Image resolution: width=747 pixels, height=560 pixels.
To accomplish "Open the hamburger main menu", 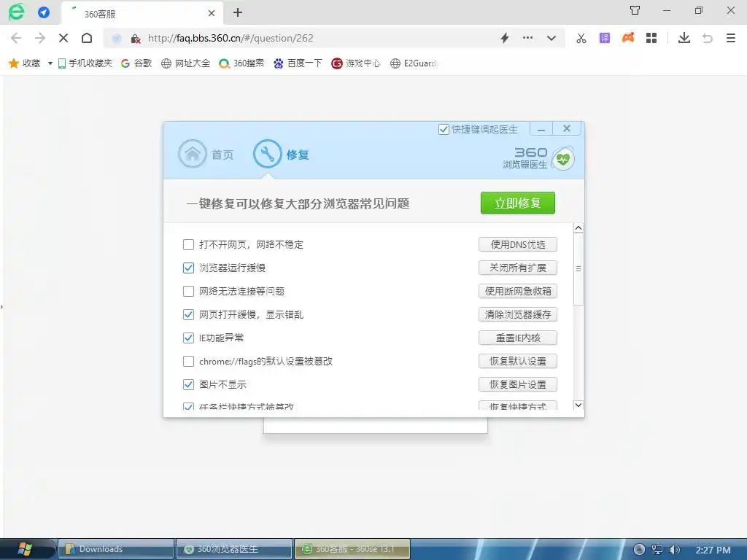I will (731, 38).
